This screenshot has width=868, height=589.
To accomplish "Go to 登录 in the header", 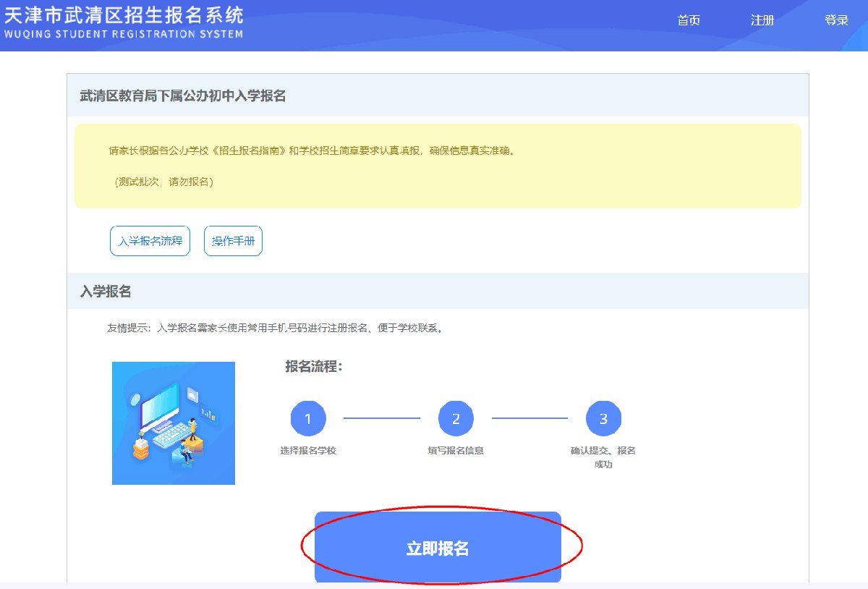I will (x=836, y=20).
